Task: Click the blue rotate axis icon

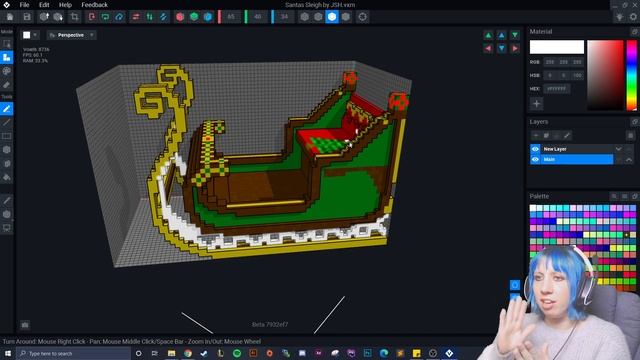Action: pyautogui.click(x=119, y=17)
